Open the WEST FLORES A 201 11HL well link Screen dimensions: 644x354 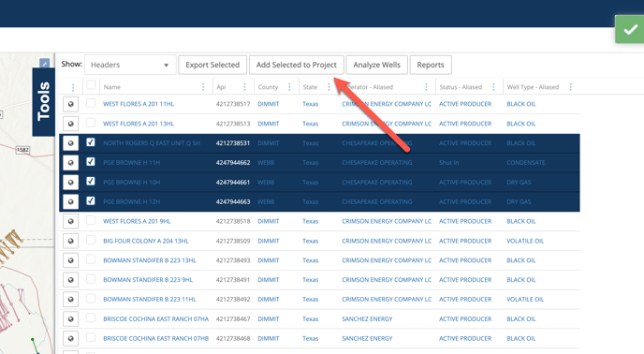pos(139,104)
